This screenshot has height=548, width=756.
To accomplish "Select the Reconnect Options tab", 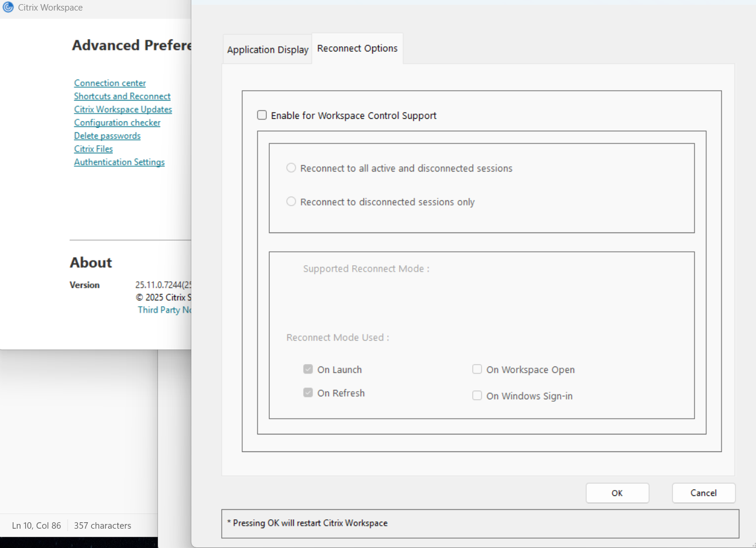I will (x=357, y=48).
